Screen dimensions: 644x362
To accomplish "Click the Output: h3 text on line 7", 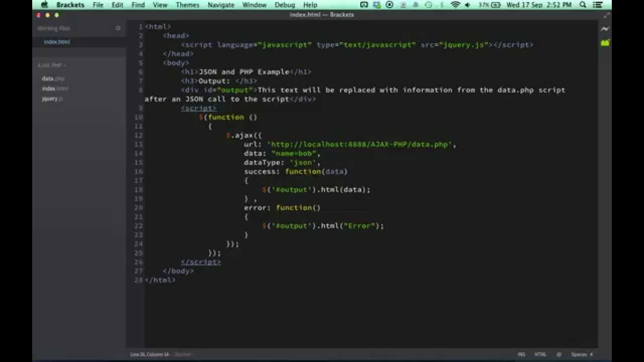I will pyautogui.click(x=214, y=81).
